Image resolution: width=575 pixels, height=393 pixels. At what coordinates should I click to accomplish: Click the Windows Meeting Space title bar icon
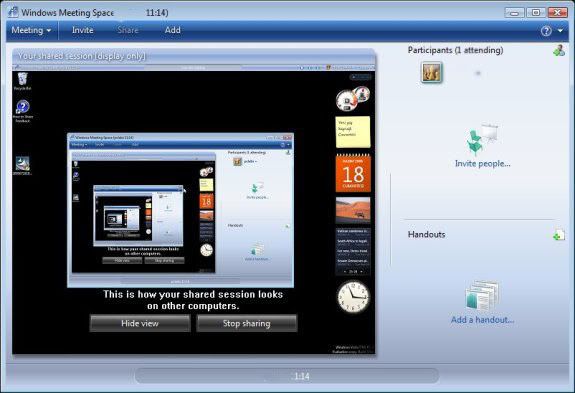pyautogui.click(x=13, y=12)
